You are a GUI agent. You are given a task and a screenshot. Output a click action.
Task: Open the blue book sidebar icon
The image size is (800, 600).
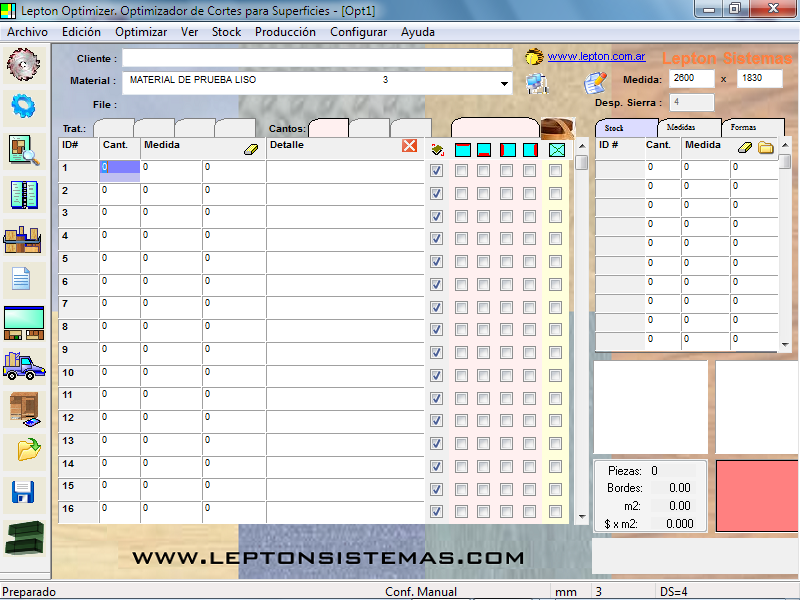pos(23,194)
